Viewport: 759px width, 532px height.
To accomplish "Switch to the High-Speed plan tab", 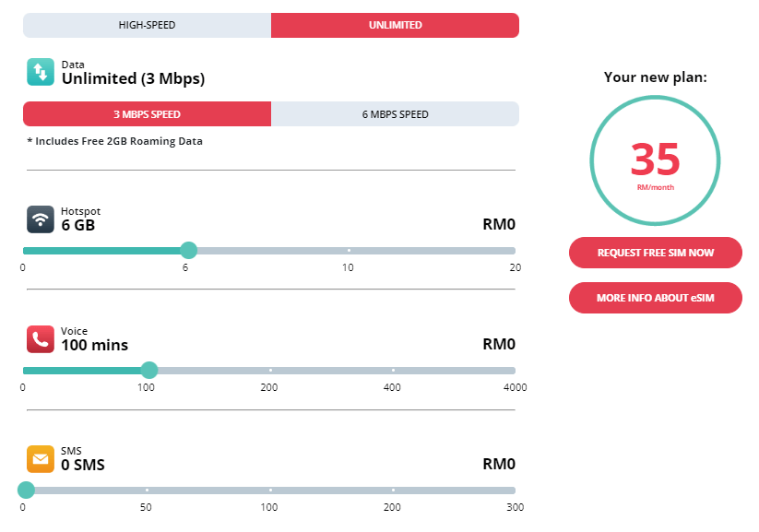I will tap(147, 25).
